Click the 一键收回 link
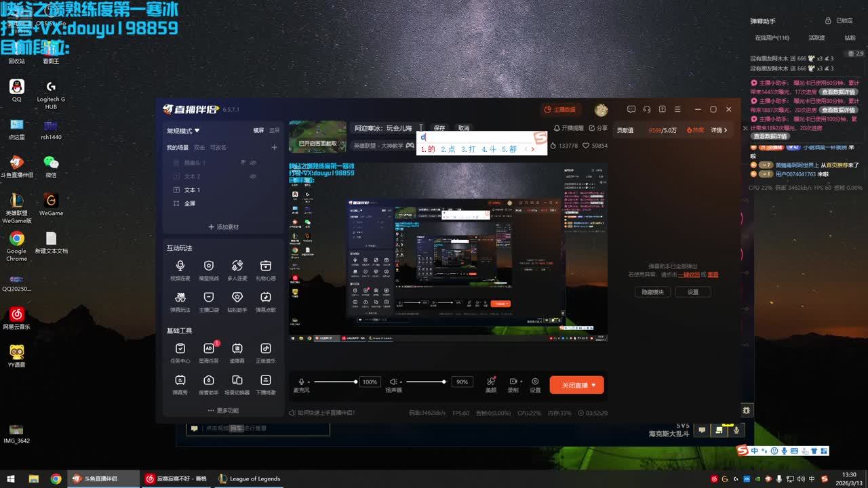This screenshot has width=868, height=488. (689, 274)
